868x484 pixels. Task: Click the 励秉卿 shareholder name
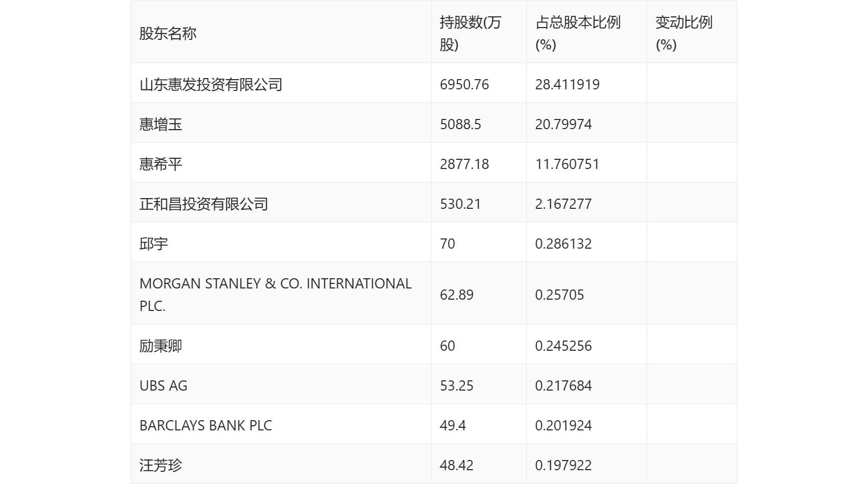(161, 346)
